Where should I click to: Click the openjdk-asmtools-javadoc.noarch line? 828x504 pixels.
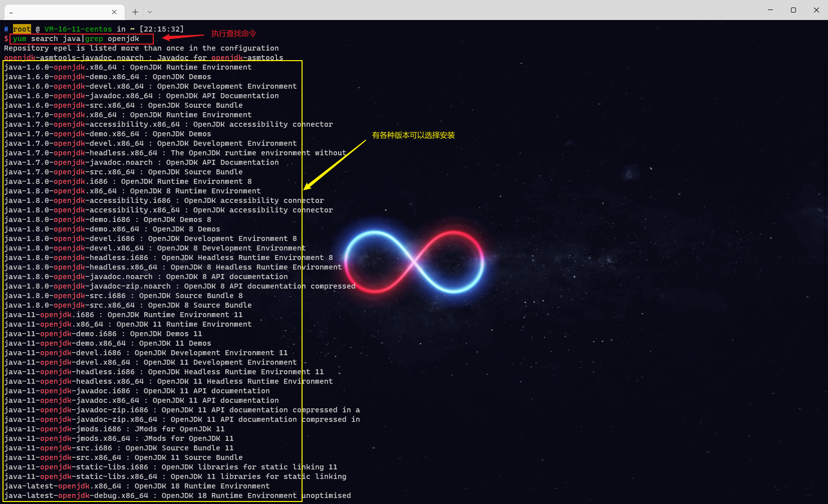(144, 58)
